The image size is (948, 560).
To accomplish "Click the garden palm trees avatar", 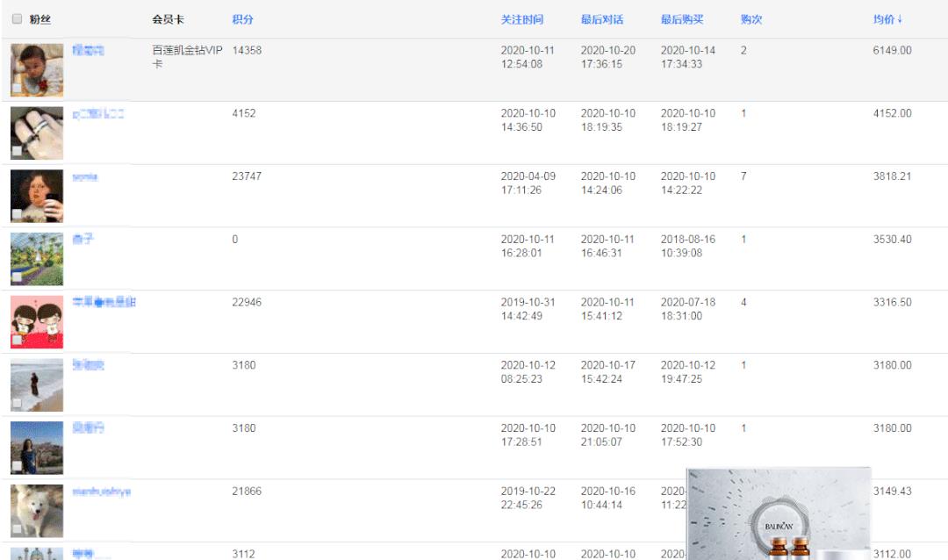I will coord(37,258).
